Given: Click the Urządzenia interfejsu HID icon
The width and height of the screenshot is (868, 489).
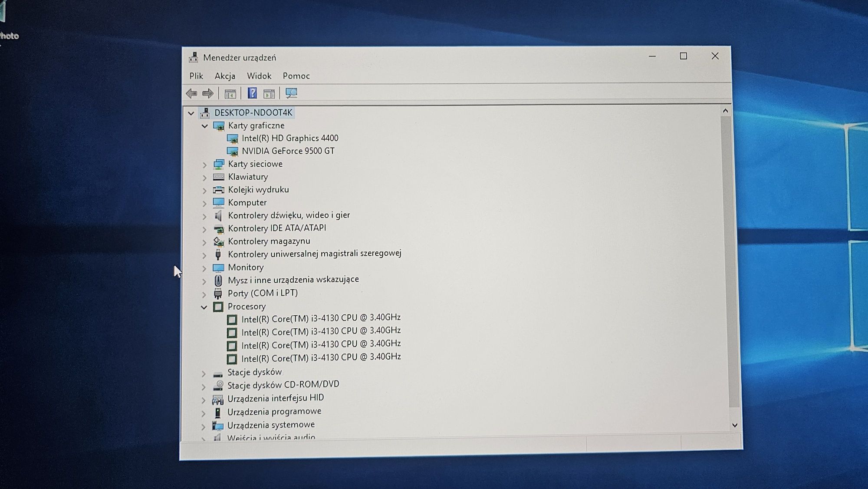Looking at the screenshot, I should point(218,399).
